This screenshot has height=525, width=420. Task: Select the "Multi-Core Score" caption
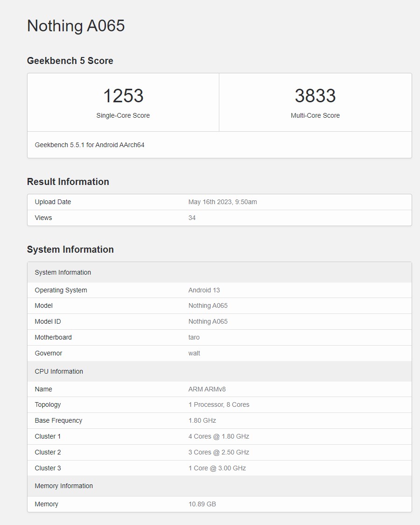tap(315, 115)
